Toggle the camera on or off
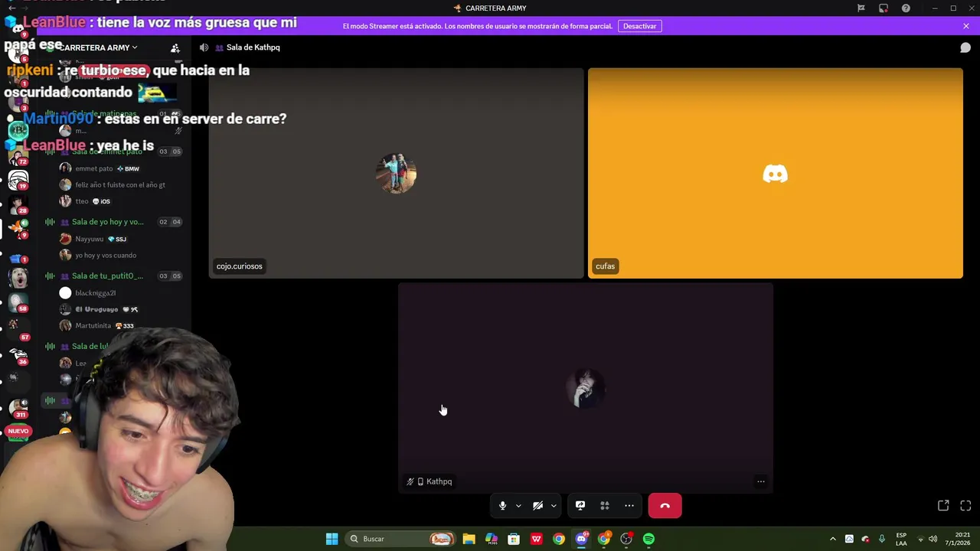The image size is (980, 551). 537,506
